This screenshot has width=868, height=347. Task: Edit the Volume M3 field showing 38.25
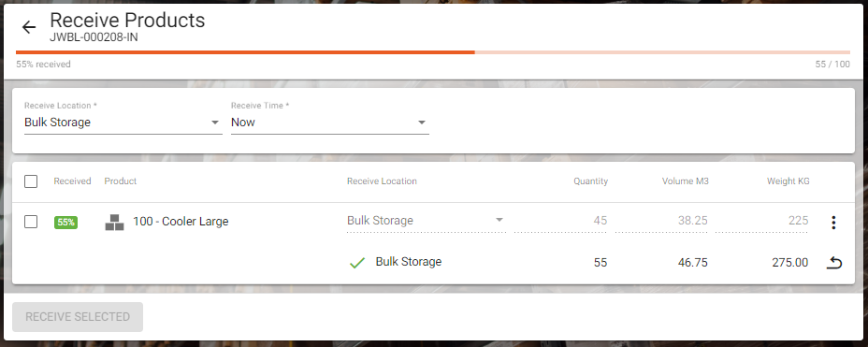(x=660, y=221)
